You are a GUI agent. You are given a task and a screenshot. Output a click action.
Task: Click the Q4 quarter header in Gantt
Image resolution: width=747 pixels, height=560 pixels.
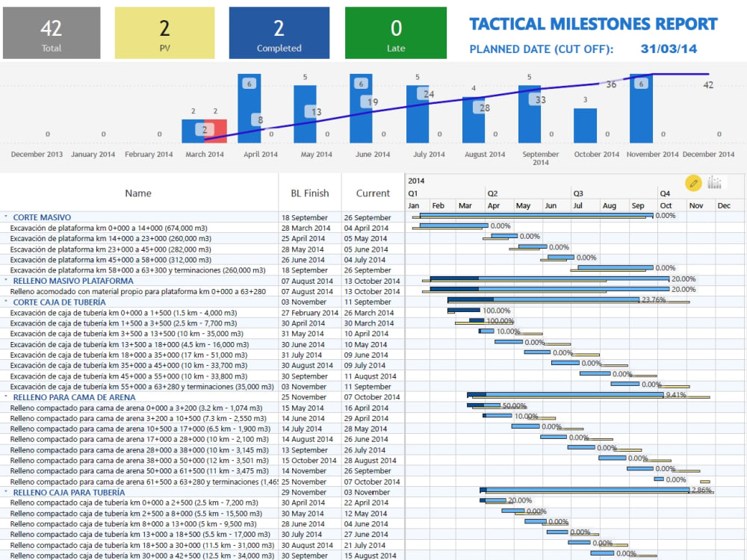coord(665,193)
